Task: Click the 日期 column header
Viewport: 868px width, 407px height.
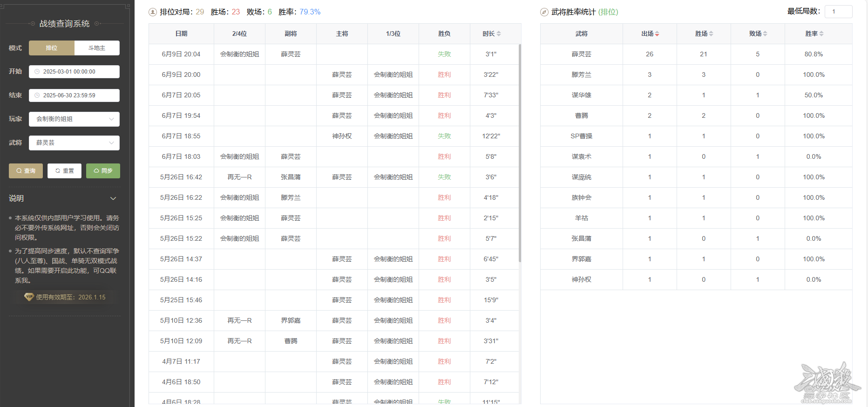Action: click(181, 34)
